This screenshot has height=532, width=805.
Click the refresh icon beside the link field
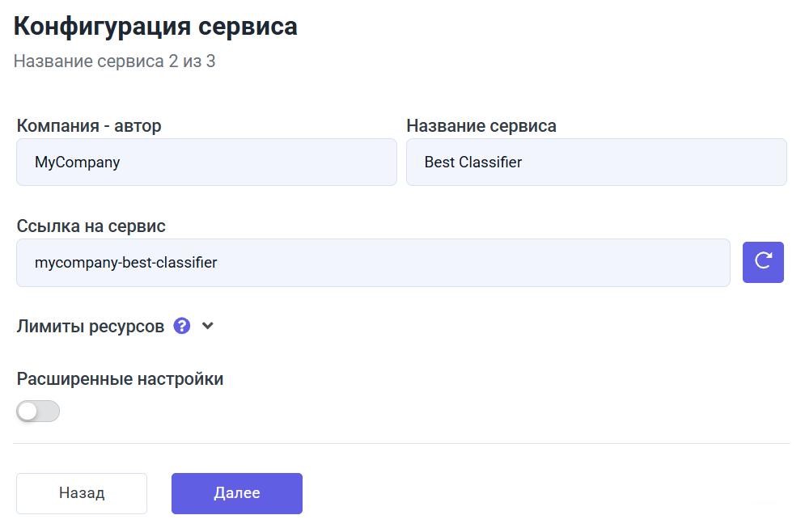(763, 262)
